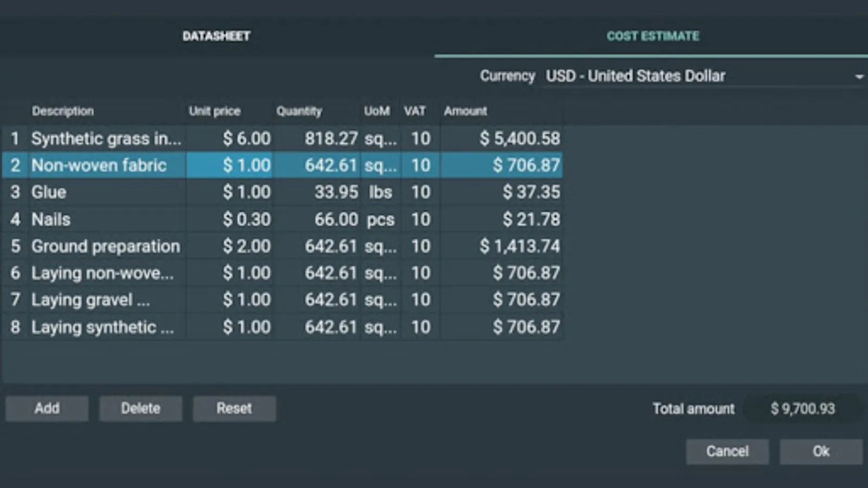Select the Glue row in the table
This screenshot has width=868, height=488.
[99, 192]
